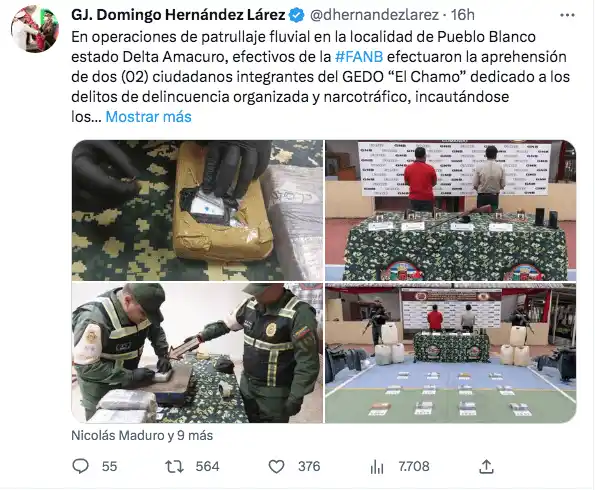Click the blue verified badge
This screenshot has height=490, width=595.
click(297, 15)
